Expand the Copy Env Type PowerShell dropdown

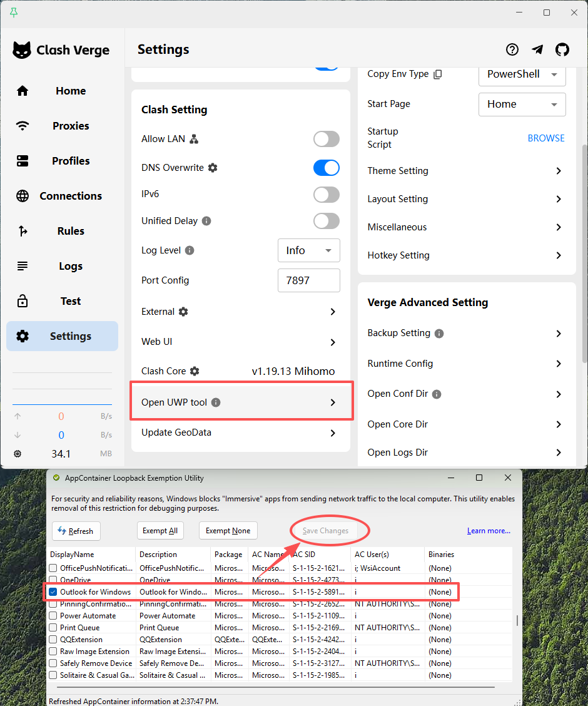(522, 74)
